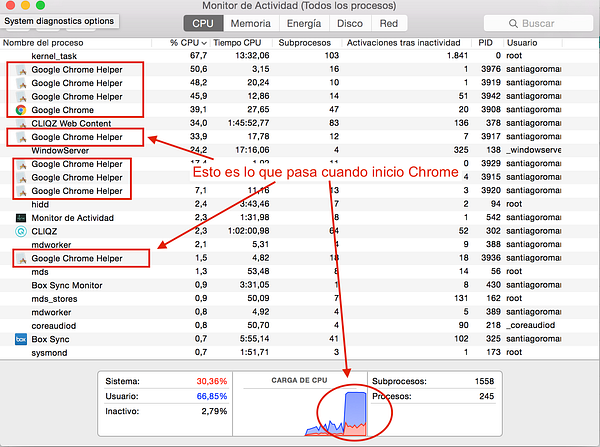The width and height of the screenshot is (600, 447).
Task: Open the Memoria tab
Action: [251, 23]
